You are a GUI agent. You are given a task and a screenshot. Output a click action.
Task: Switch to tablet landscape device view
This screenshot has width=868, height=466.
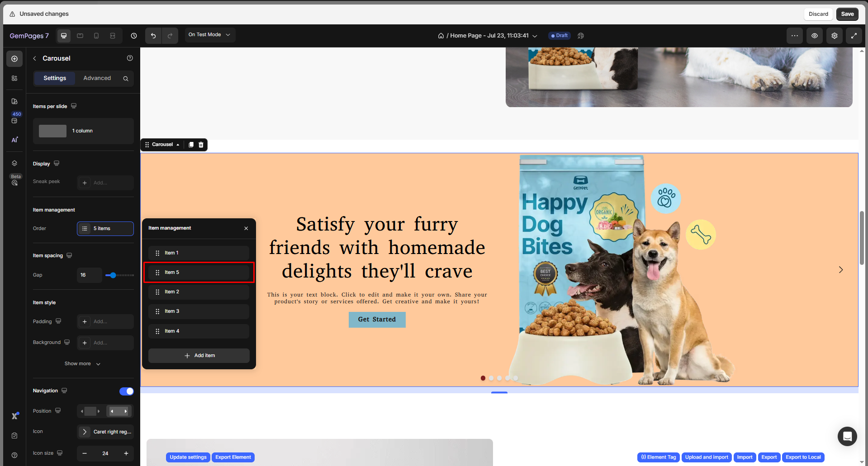(80, 36)
